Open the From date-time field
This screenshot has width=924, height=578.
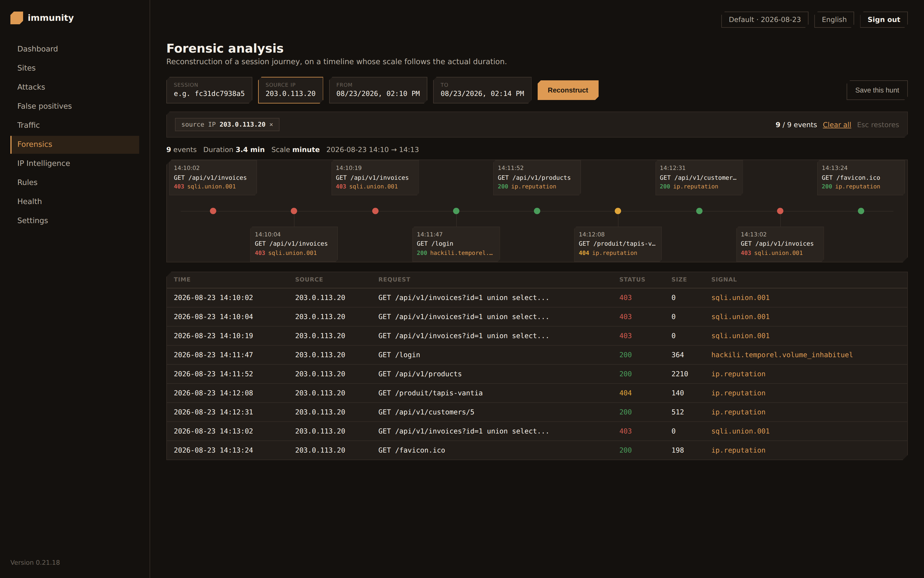click(x=378, y=90)
